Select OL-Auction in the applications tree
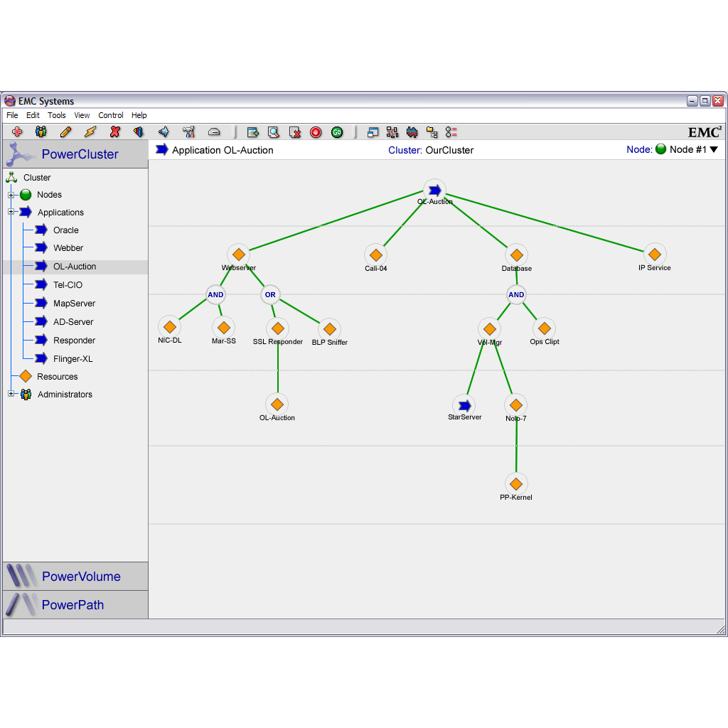The height and width of the screenshot is (728, 728). coord(75,267)
